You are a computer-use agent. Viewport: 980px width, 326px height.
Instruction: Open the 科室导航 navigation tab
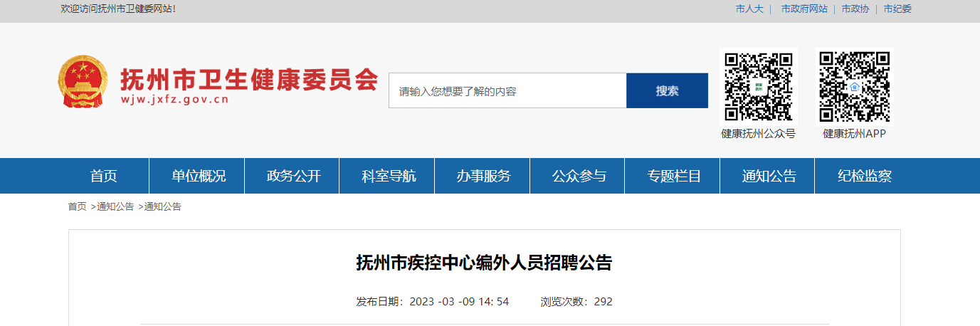[388, 176]
